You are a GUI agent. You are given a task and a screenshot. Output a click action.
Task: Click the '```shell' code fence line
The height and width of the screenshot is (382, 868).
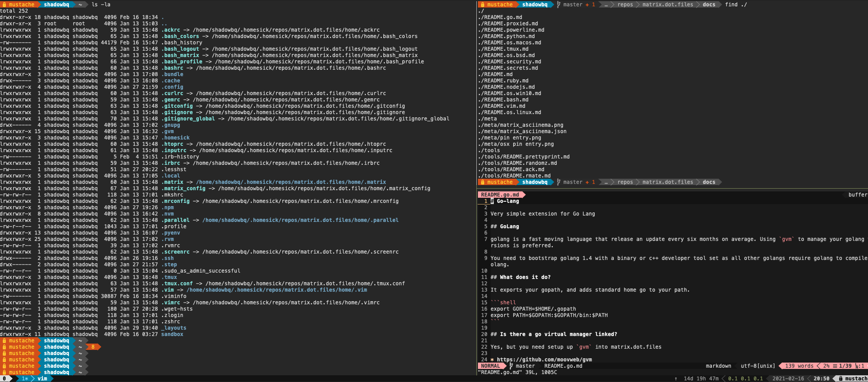point(503,303)
